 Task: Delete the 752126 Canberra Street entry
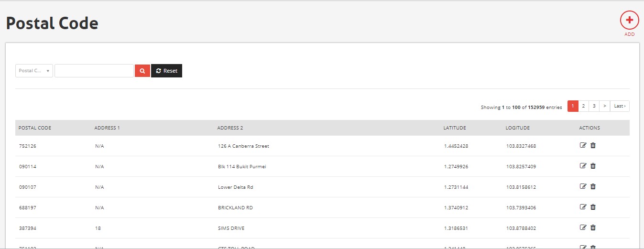[x=593, y=145]
